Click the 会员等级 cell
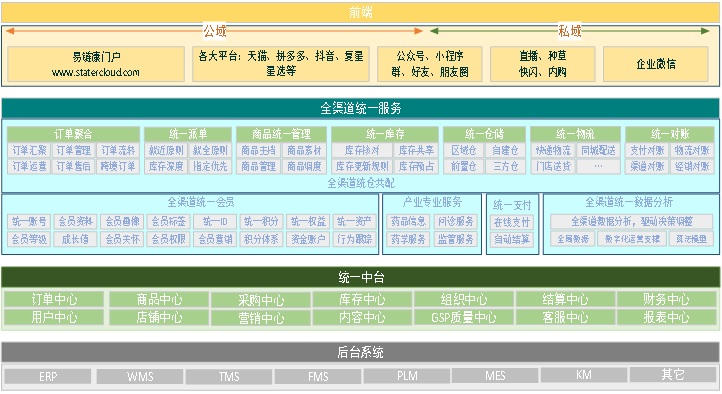The height and width of the screenshot is (394, 722). (29, 239)
